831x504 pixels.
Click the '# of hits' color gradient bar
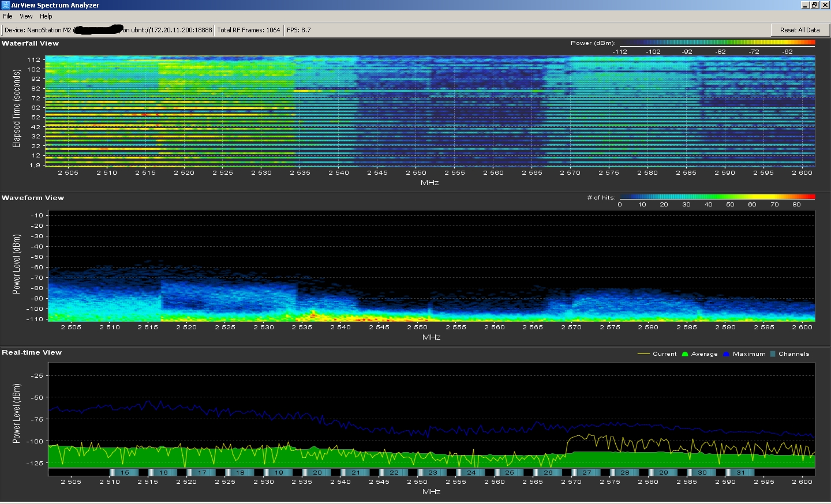(x=717, y=197)
